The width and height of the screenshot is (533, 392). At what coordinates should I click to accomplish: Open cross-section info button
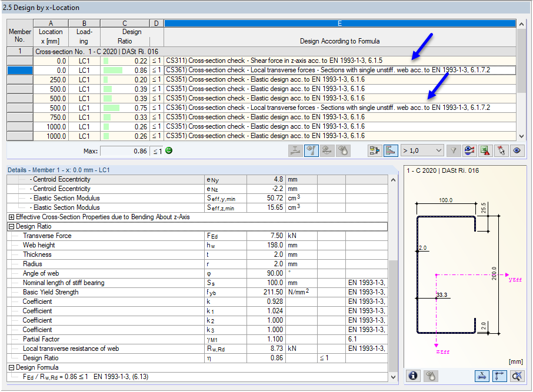tap(414, 376)
